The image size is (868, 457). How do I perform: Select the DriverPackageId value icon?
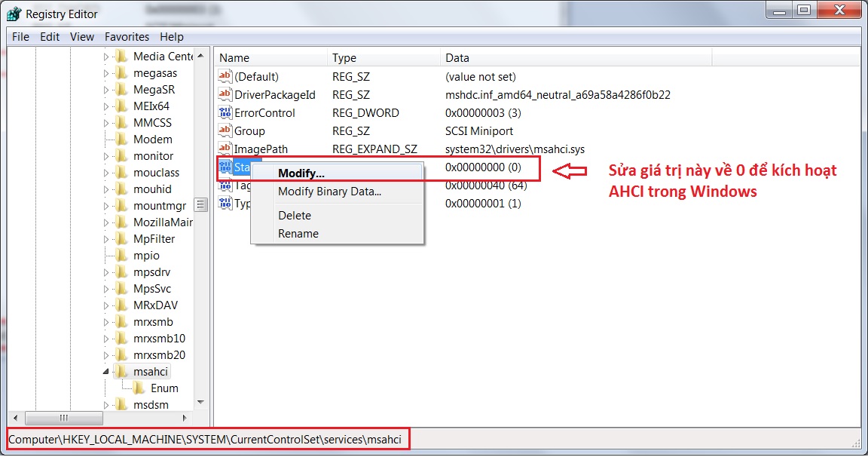[x=225, y=95]
